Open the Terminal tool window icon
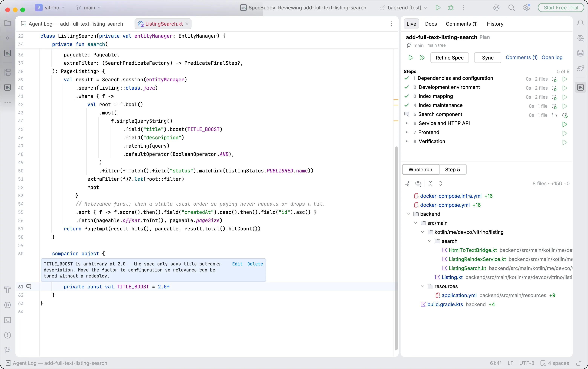Screen dimensions: 588x369 point(8,320)
